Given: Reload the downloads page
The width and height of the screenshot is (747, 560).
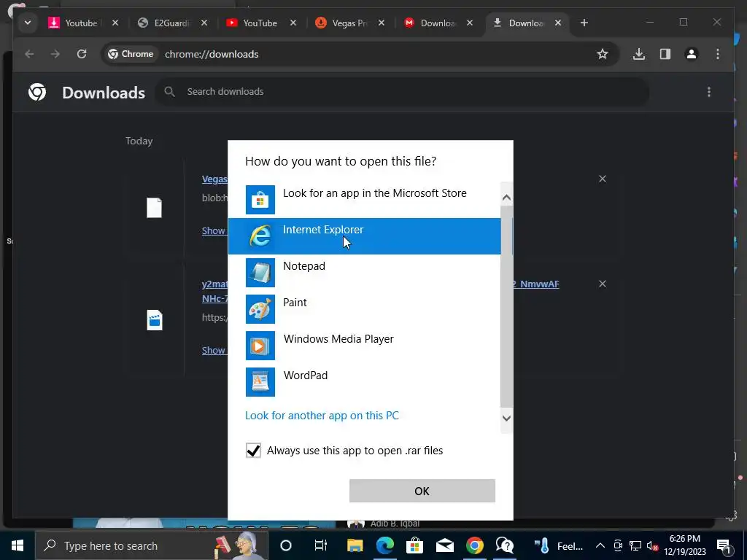Looking at the screenshot, I should (x=82, y=54).
